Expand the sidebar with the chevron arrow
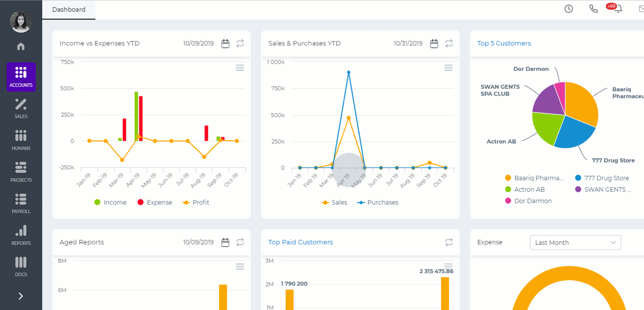This screenshot has width=644, height=310. click(21, 296)
